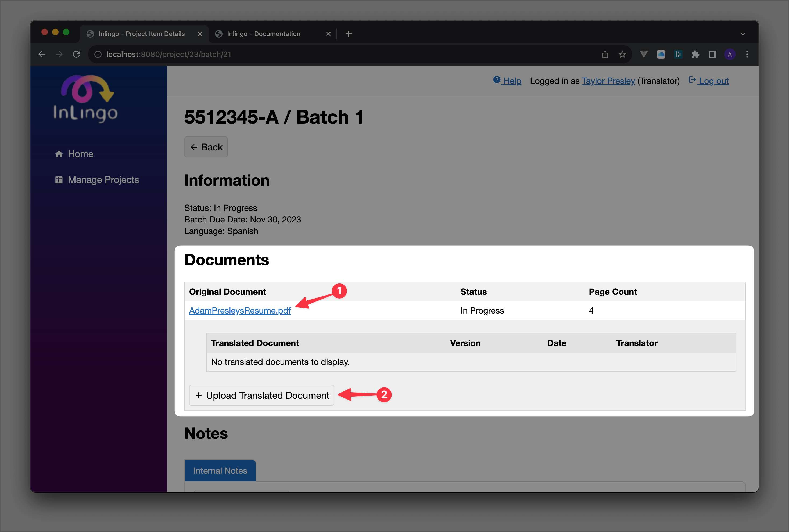The height and width of the screenshot is (532, 789).
Task: Switch to the Inlingo - Documentation tab
Action: coord(263,34)
